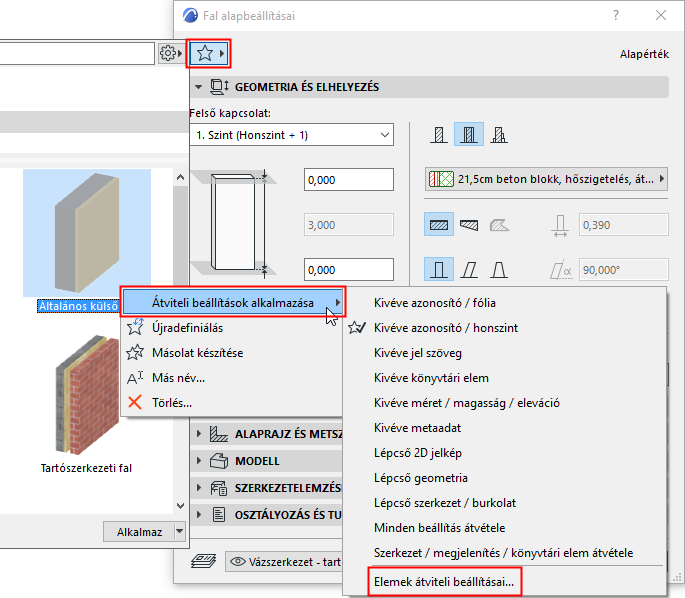Screen dimensions: 685x598
Task: Click the wall height 3,000 field
Action: click(349, 225)
